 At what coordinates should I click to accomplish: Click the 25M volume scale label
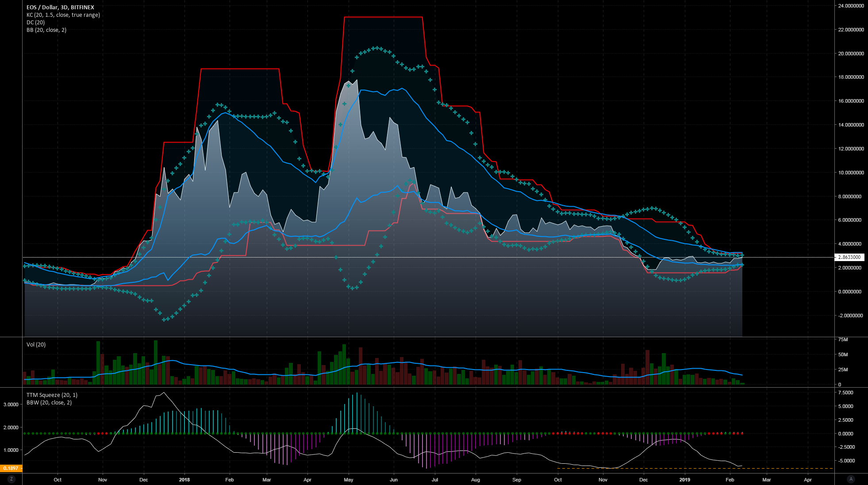[x=843, y=370]
